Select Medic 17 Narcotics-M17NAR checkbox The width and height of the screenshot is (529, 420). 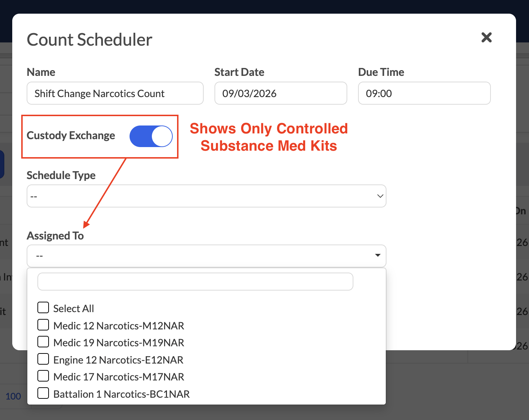pos(43,376)
